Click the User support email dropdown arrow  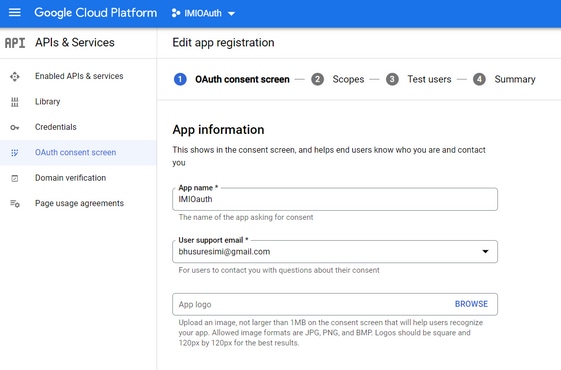click(485, 252)
